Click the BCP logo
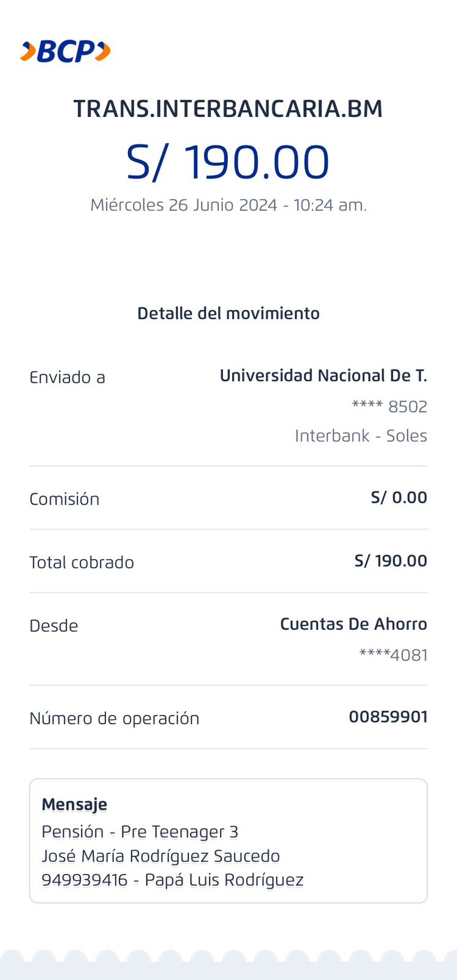This screenshot has height=980, width=457. [65, 51]
